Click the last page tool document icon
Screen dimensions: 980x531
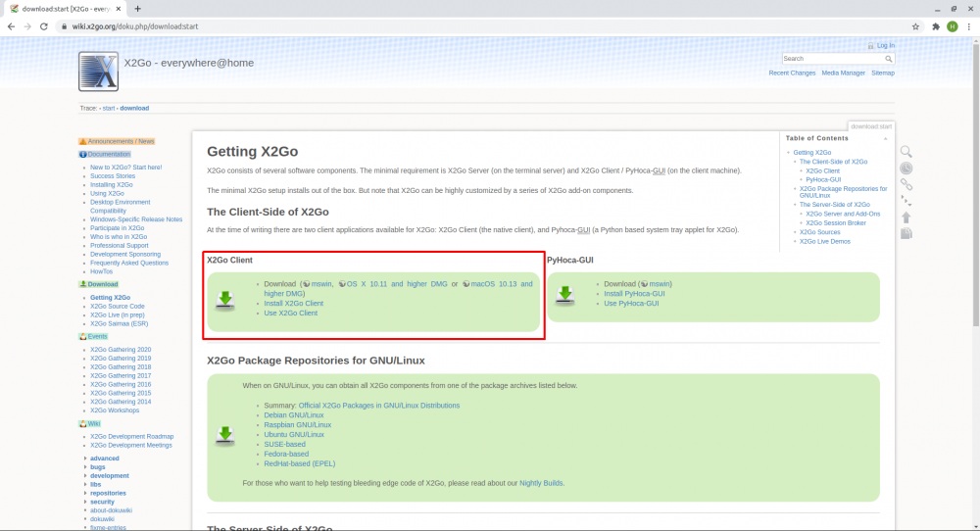[906, 233]
